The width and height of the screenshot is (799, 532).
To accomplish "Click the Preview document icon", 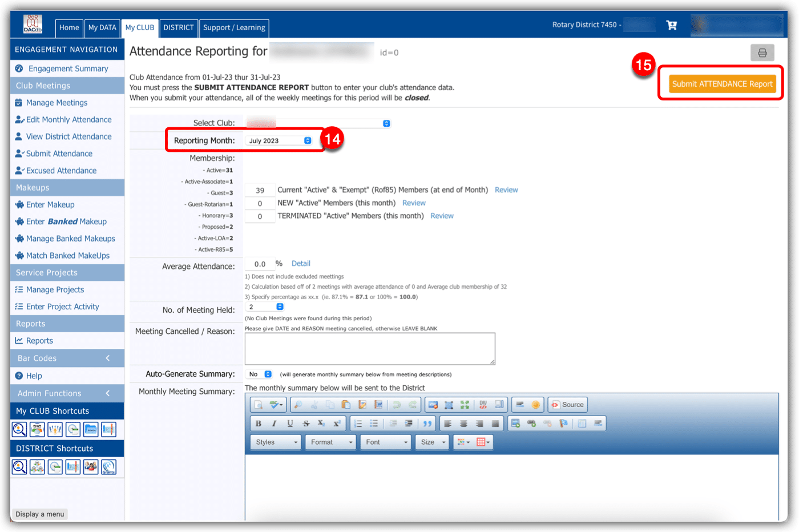I will click(x=258, y=405).
